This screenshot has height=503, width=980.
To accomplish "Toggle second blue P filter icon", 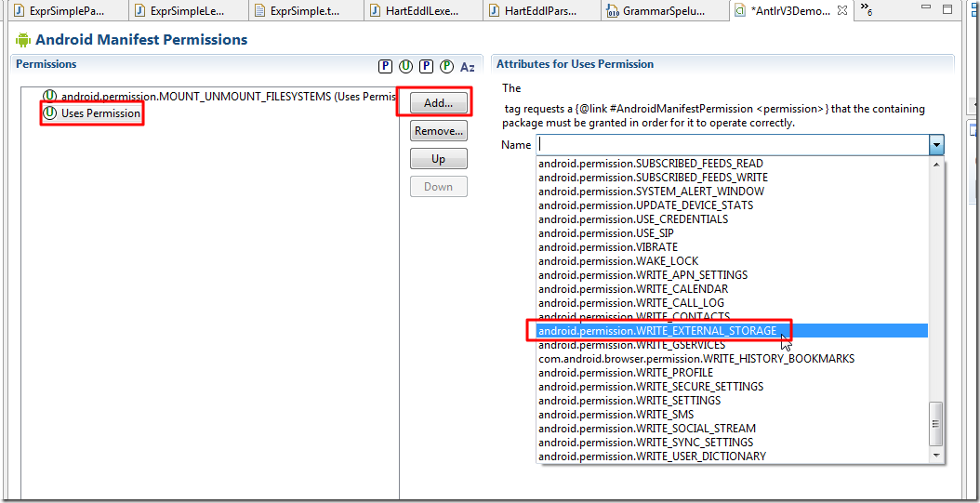I will [426, 67].
